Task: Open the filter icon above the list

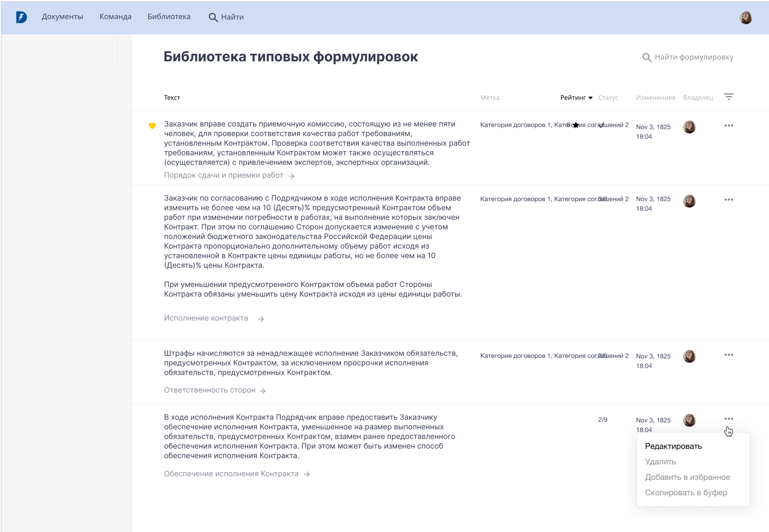Action: tap(729, 96)
